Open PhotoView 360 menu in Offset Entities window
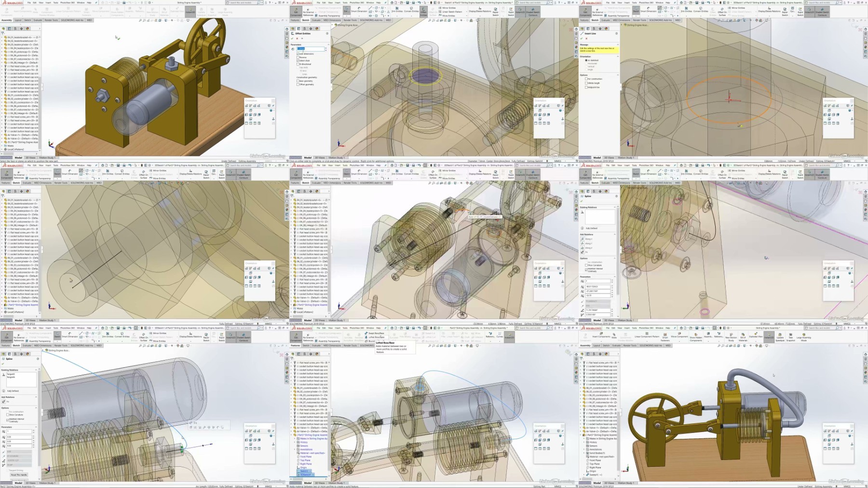This screenshot has width=868, height=488. tap(357, 2)
